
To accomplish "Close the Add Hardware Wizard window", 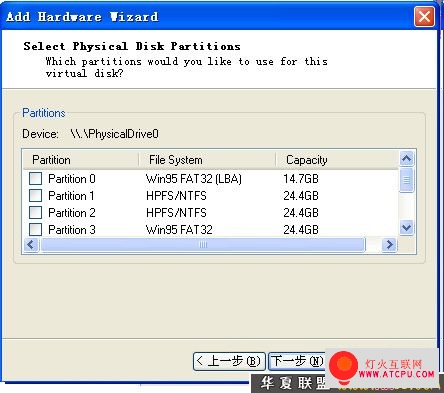I will pyautogui.click(x=424, y=16).
